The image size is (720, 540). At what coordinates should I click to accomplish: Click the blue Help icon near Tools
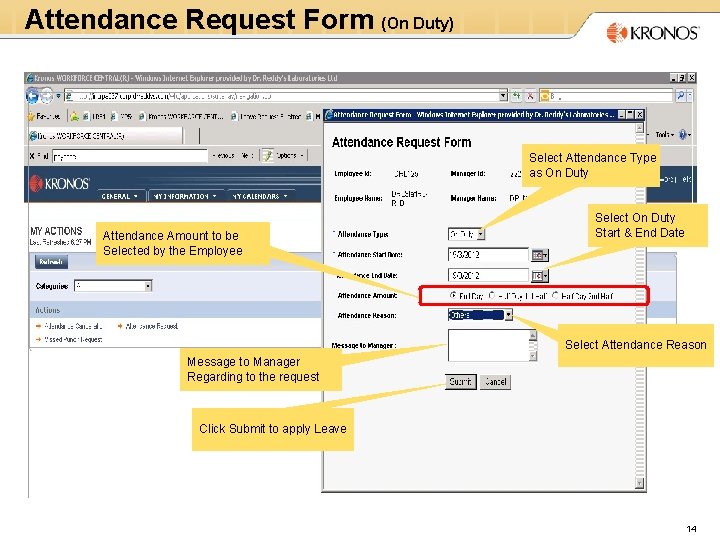coord(684,135)
